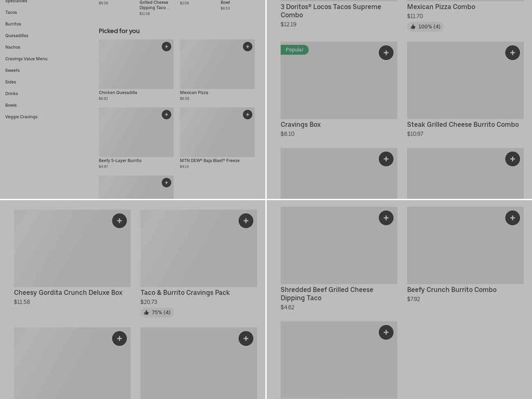Add Taco & Burrito Cravings Pack
Screen dimensions: 532x399
coord(245,221)
